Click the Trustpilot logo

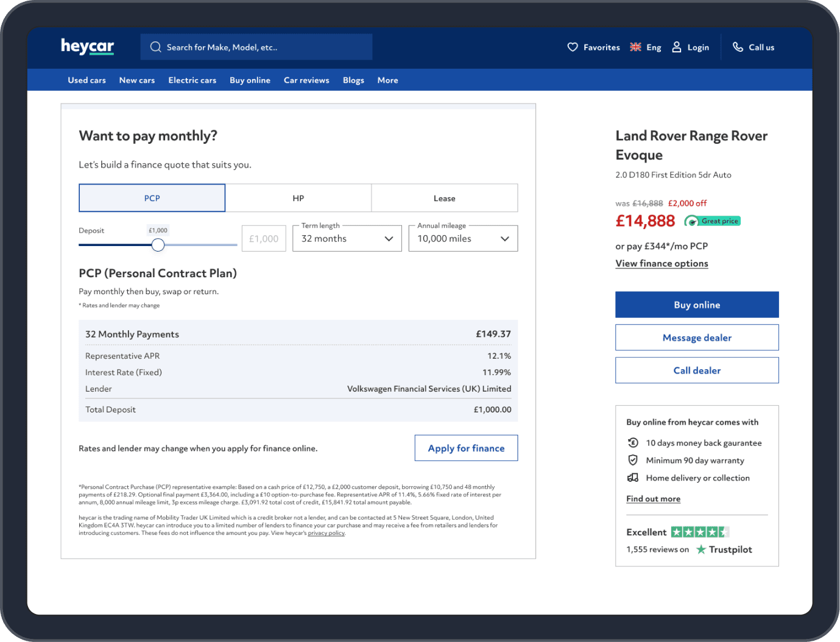(x=724, y=549)
